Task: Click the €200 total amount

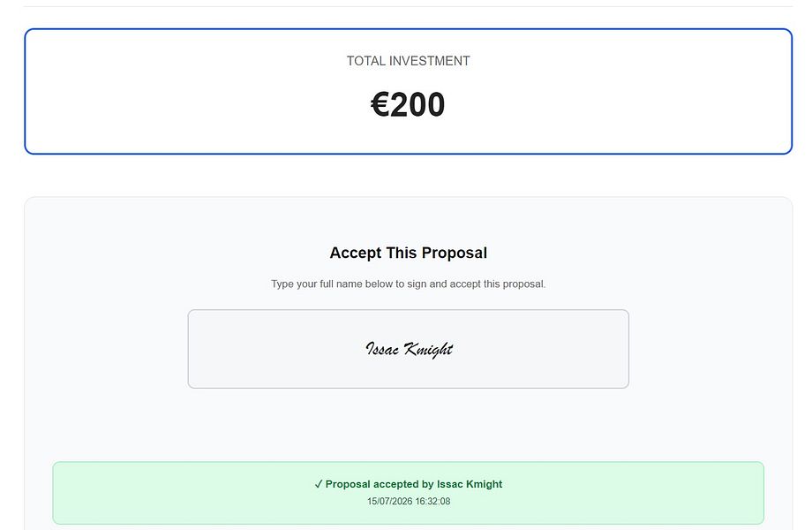Action: point(408,104)
